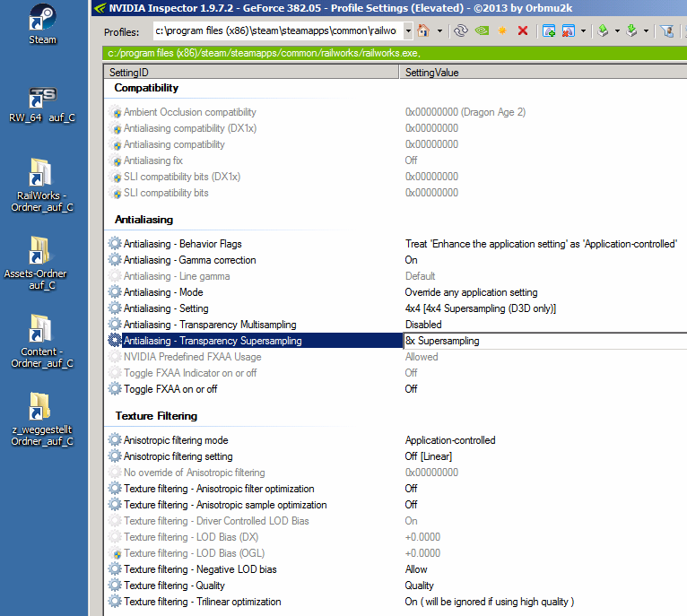Screen dimensions: 687x616
Task: Select the Antialiasing - Behavior Flags row
Action: coord(396,244)
